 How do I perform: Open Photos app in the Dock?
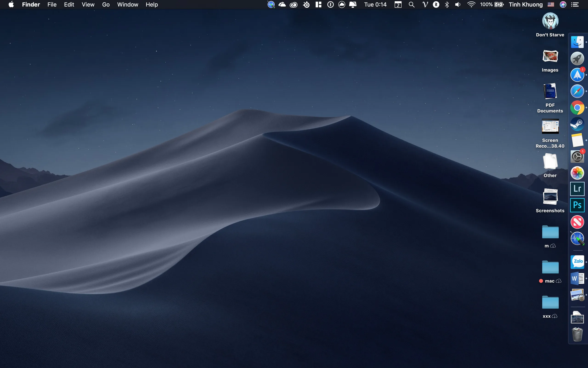[x=577, y=173]
